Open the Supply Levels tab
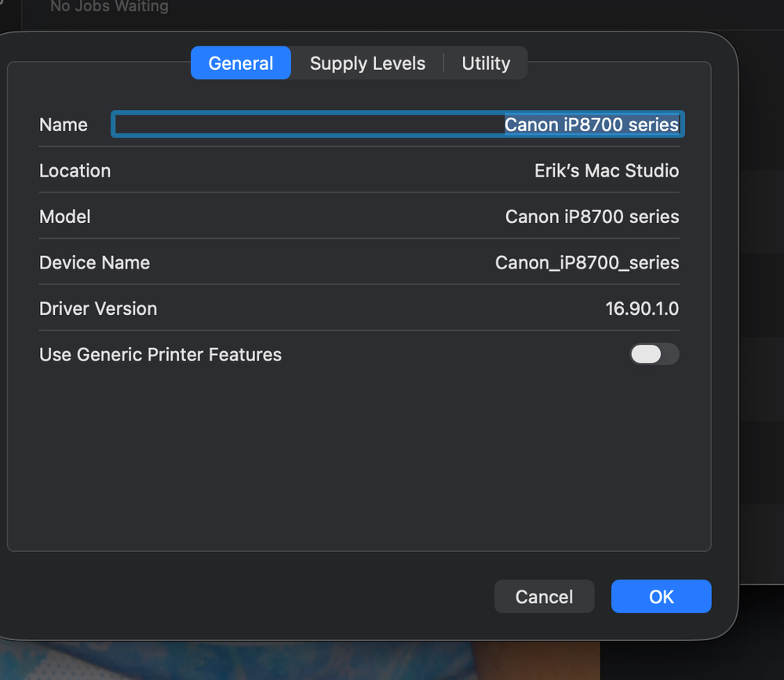784x680 pixels. pos(367,63)
